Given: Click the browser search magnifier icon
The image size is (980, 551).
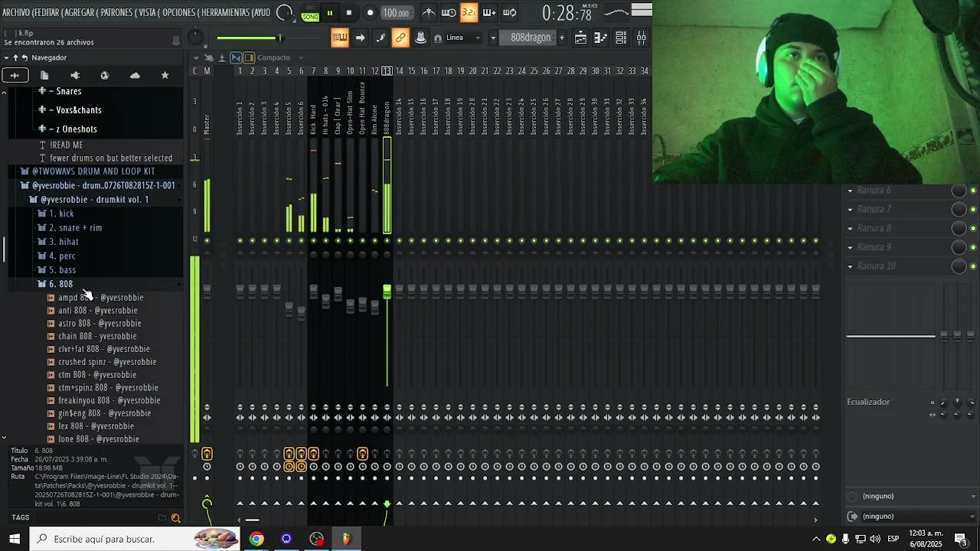Looking at the screenshot, I should tap(175, 518).
